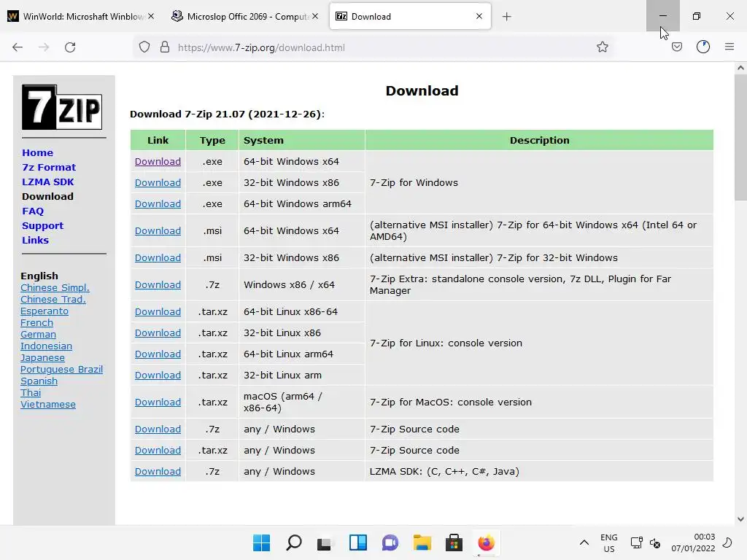Close the Microslop Office 2069 tab

point(315,16)
